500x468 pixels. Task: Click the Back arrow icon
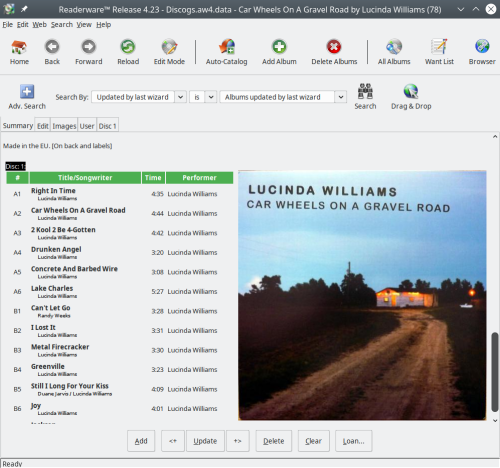pyautogui.click(x=52, y=47)
